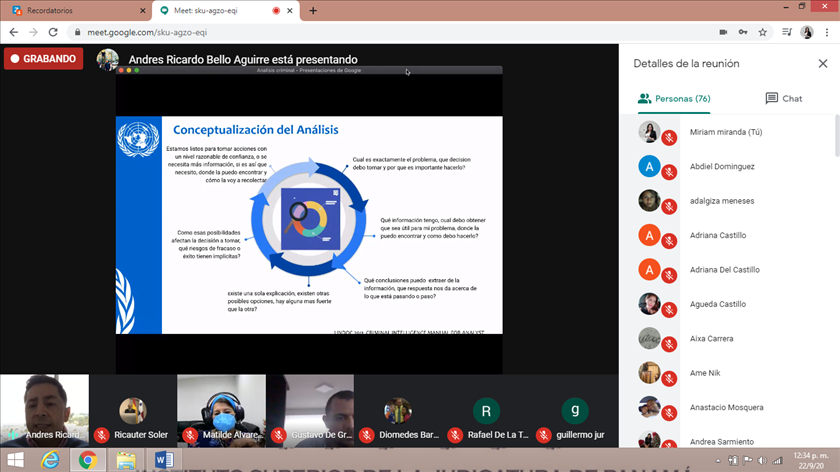Open the Personas (76) tab
The image size is (840, 472).
tap(674, 99)
